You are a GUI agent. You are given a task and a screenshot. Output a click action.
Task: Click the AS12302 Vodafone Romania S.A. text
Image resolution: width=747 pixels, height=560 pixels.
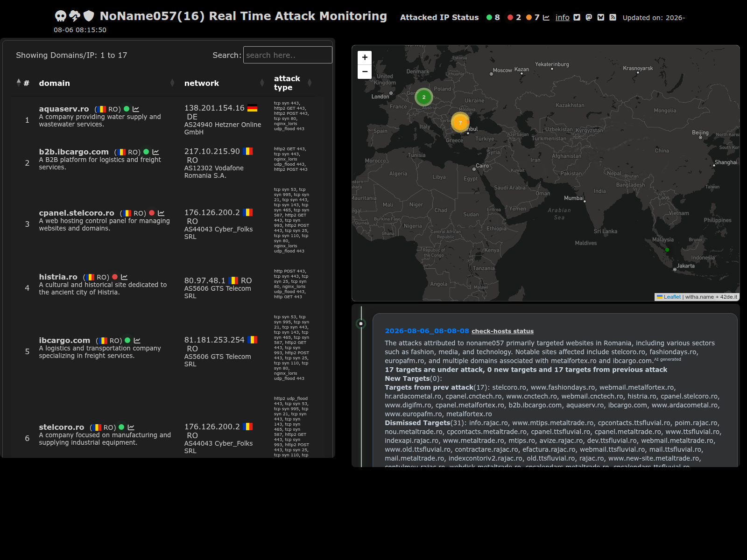tap(214, 172)
